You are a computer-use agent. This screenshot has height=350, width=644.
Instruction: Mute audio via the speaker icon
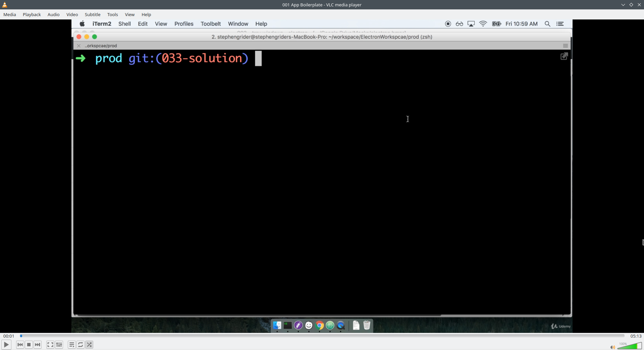(612, 347)
